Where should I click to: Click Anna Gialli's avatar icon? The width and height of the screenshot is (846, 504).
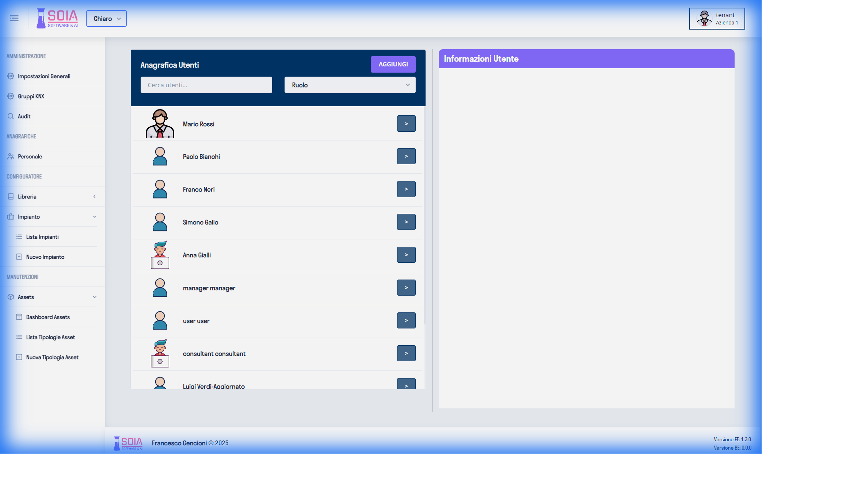click(160, 255)
